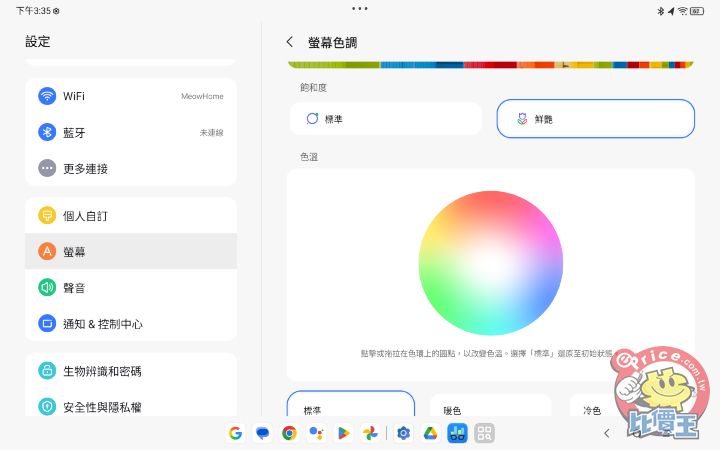Open 更多連接 settings row
Screen dimensions: 720x450
click(x=131, y=168)
